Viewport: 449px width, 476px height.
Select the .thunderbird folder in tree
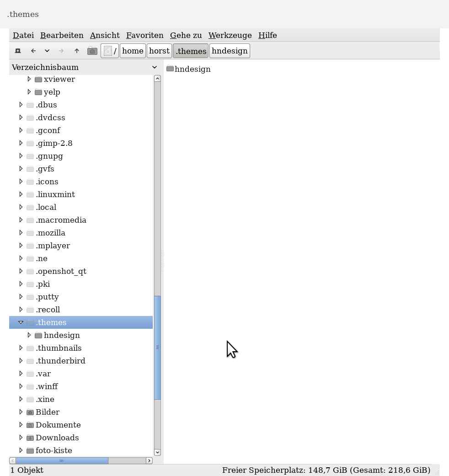[x=60, y=361]
